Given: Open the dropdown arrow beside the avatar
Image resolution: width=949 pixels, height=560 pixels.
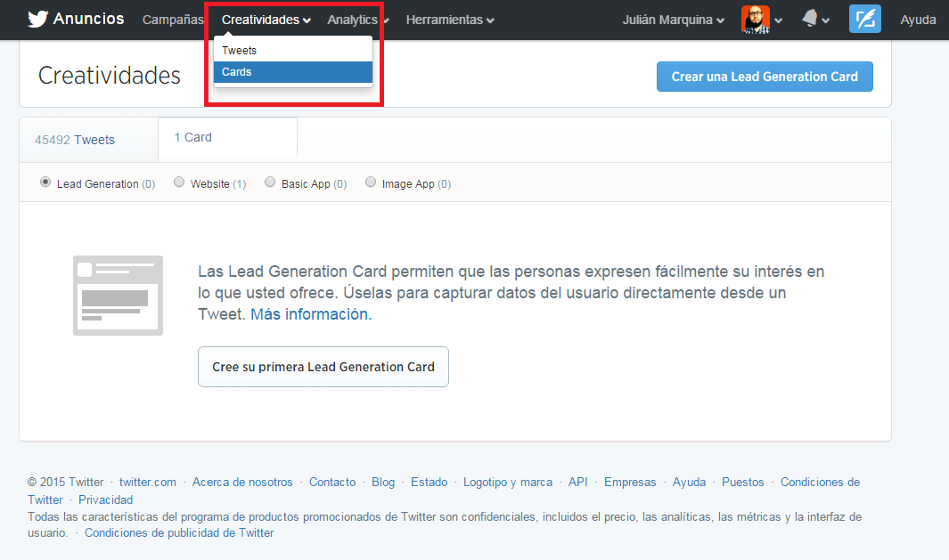Looking at the screenshot, I should pos(778,20).
